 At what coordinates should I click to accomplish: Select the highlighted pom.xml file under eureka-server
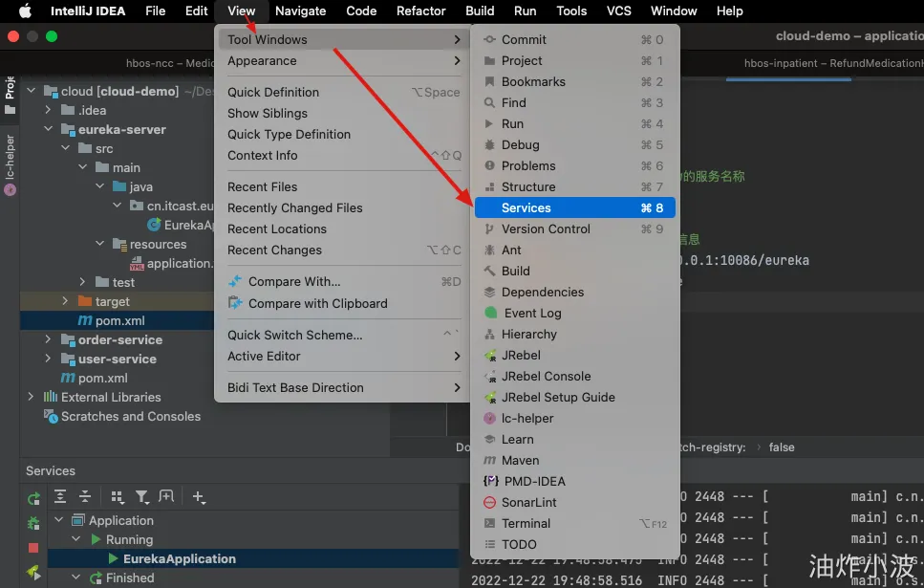coord(117,320)
